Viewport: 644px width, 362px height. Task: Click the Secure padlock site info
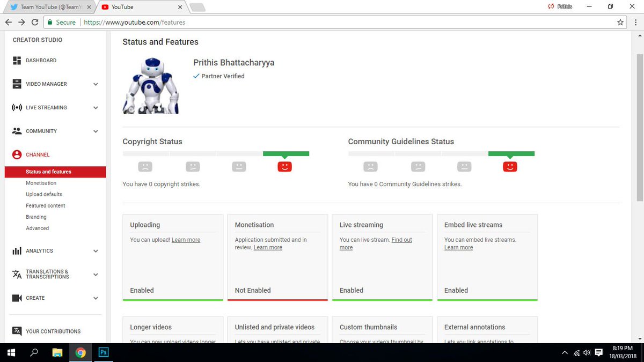click(x=61, y=22)
